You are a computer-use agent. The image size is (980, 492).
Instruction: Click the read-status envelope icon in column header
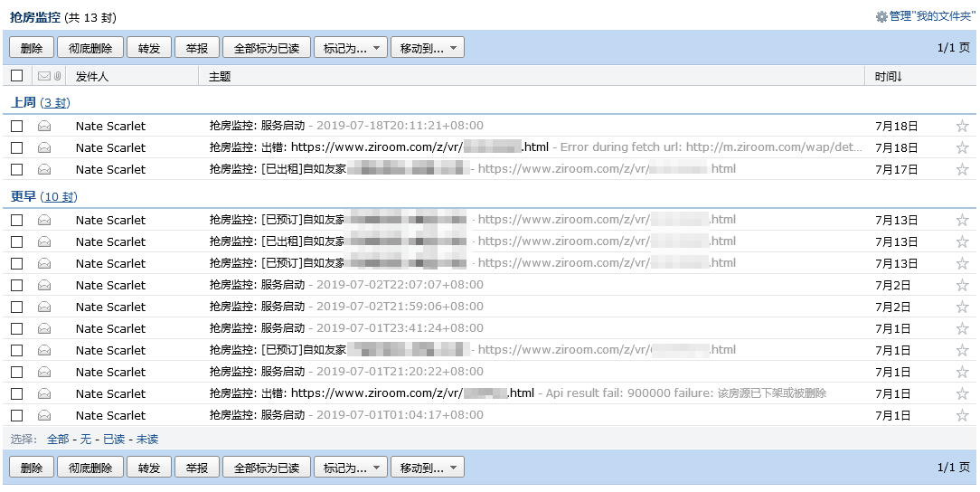[44, 77]
